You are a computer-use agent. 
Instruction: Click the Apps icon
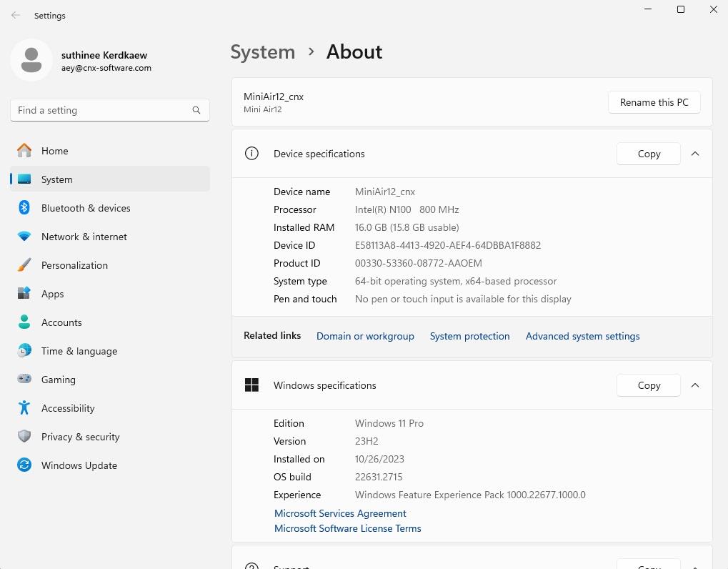click(x=24, y=294)
